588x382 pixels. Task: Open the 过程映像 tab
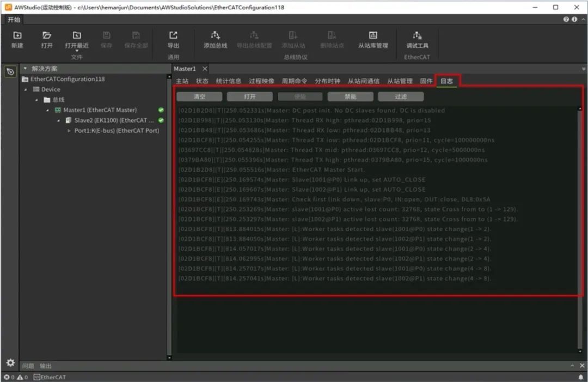click(x=261, y=81)
